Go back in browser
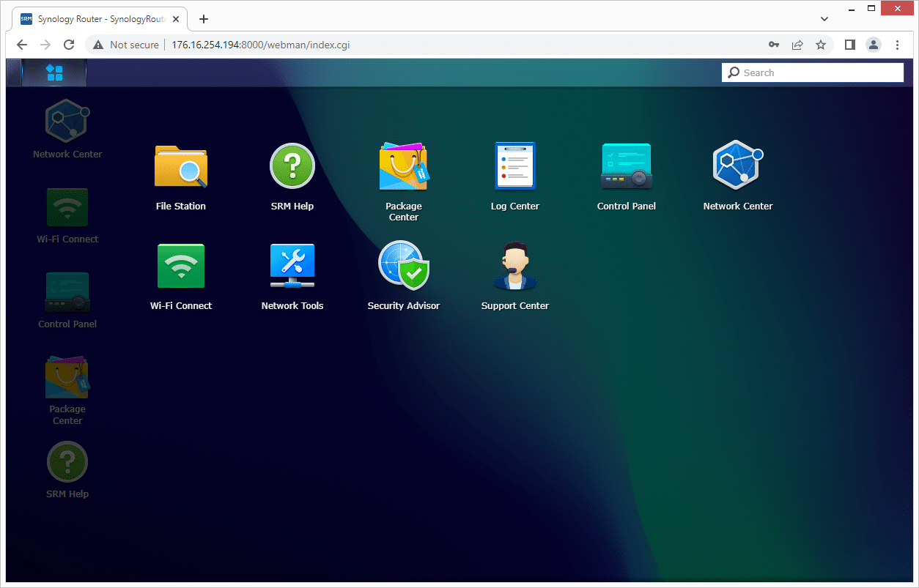 point(22,45)
